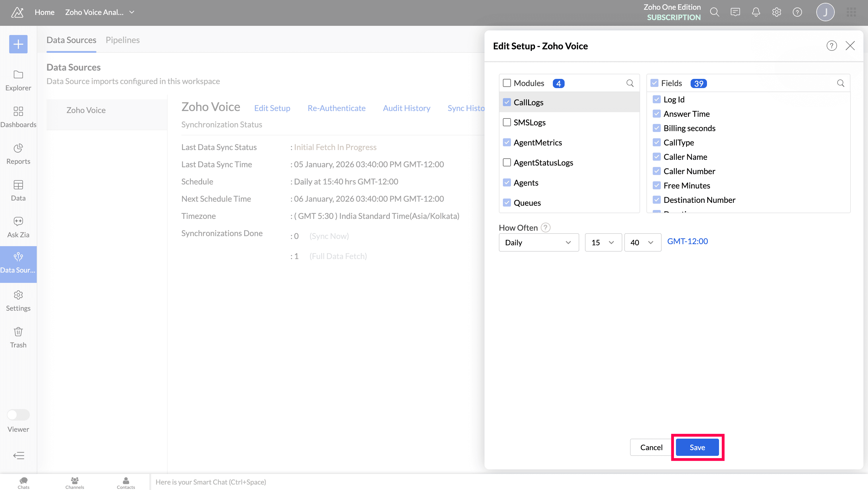Viewport: 868px width, 490px height.
Task: Open the notifications bell icon
Action: coord(756,12)
